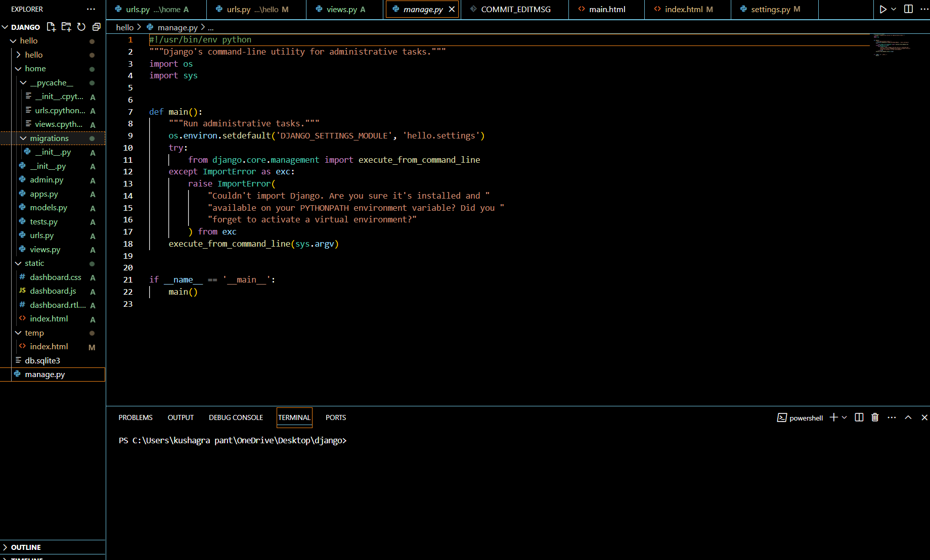Select the TERMINAL panel tab

click(294, 417)
